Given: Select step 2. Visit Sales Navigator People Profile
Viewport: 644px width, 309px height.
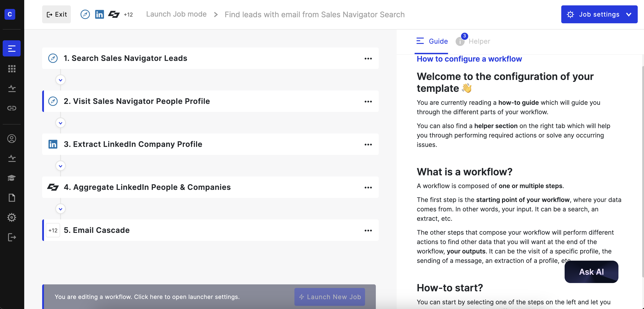Looking at the screenshot, I should [x=211, y=101].
